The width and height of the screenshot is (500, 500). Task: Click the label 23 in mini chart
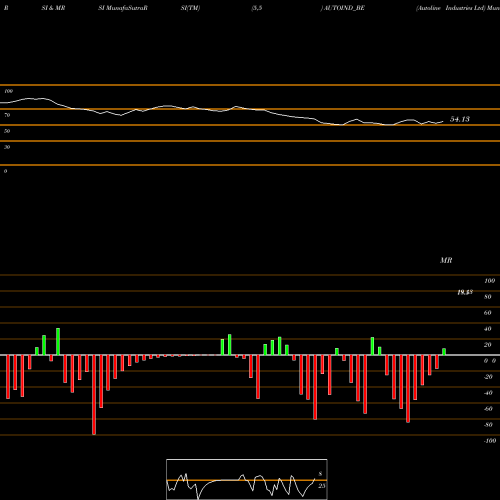point(321,486)
